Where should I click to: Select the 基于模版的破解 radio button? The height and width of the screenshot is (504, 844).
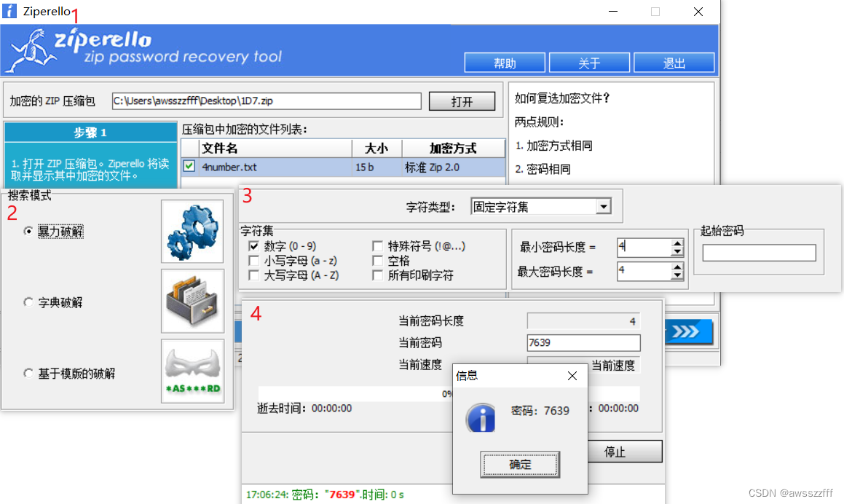28,373
